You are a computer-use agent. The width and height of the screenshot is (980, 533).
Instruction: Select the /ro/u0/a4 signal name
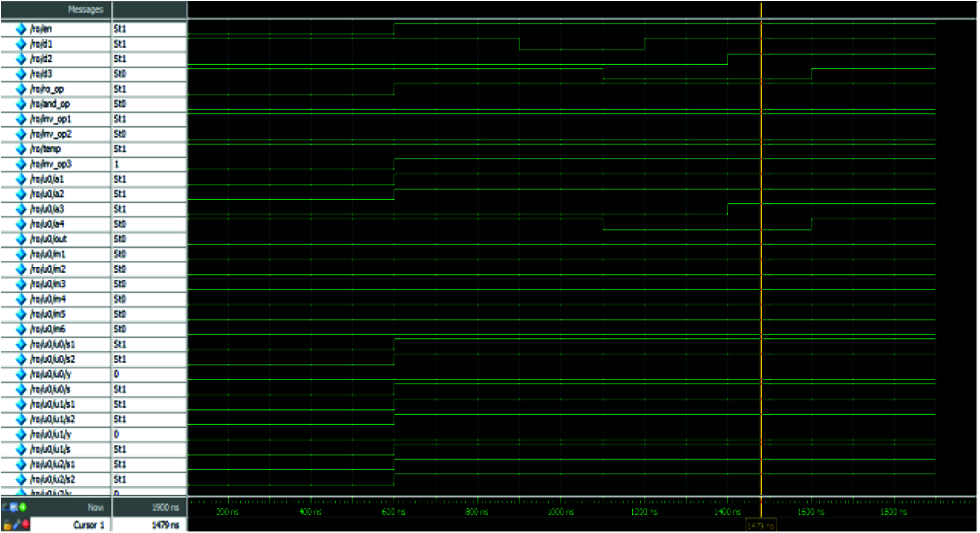point(47,224)
